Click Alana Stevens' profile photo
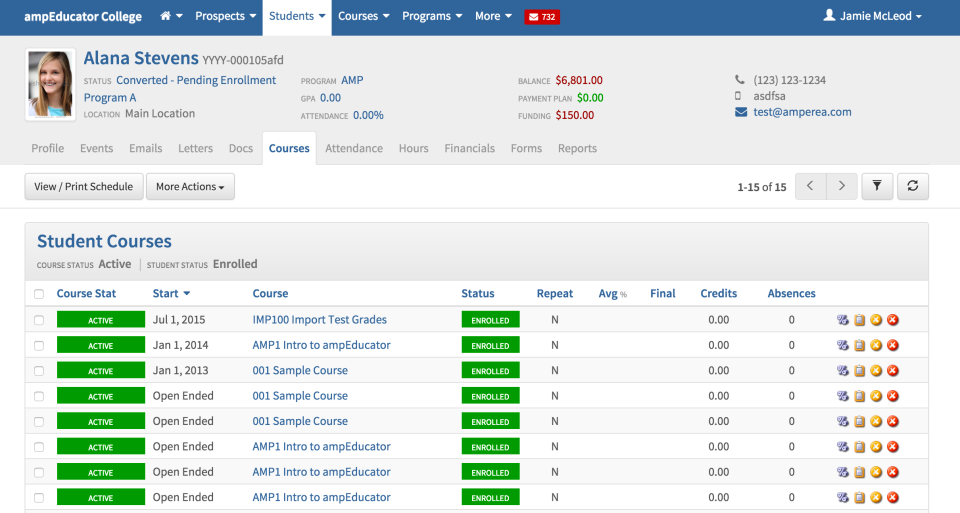 click(x=50, y=84)
